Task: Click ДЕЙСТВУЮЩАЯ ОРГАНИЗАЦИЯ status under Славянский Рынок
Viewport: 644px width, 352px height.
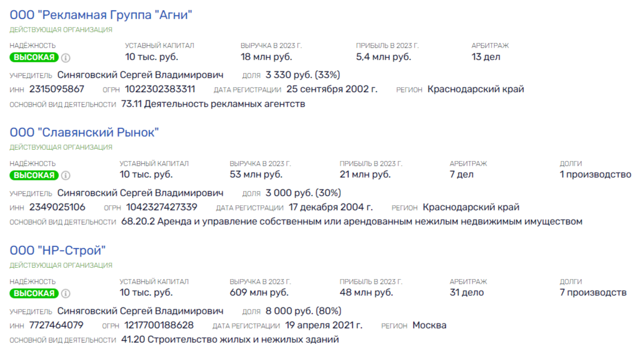Action: (61, 148)
